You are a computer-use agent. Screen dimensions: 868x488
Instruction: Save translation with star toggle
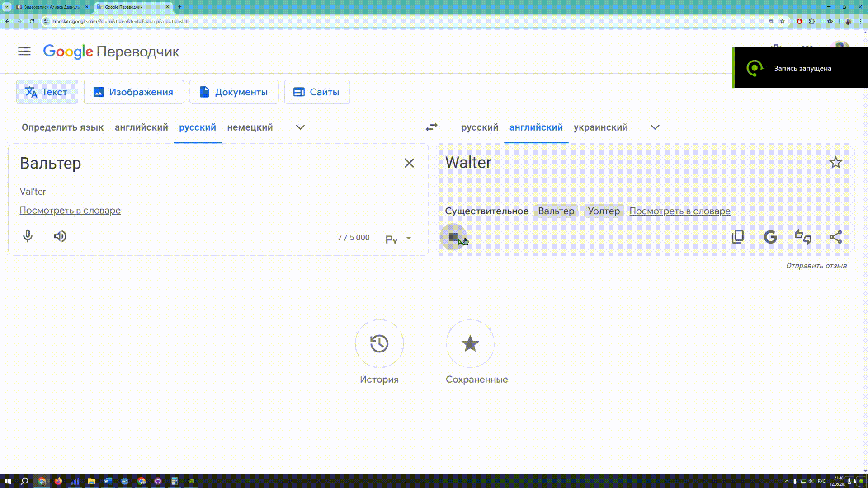point(835,163)
